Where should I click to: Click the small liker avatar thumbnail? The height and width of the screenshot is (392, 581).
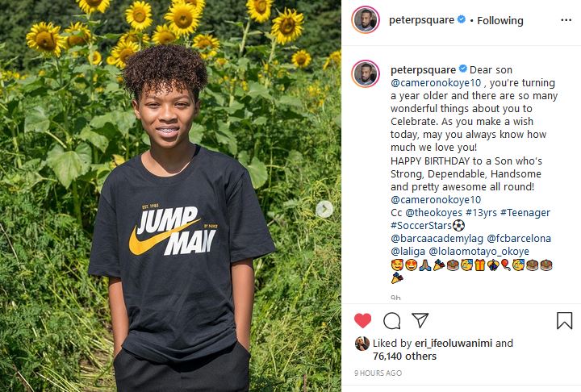click(362, 344)
